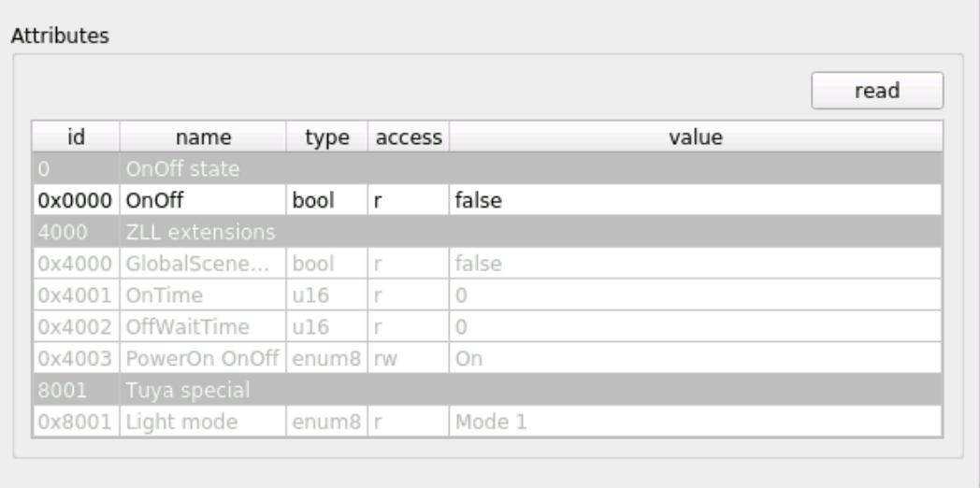Select the ZLL extensions group row
This screenshot has height=488, width=980.
point(487,232)
